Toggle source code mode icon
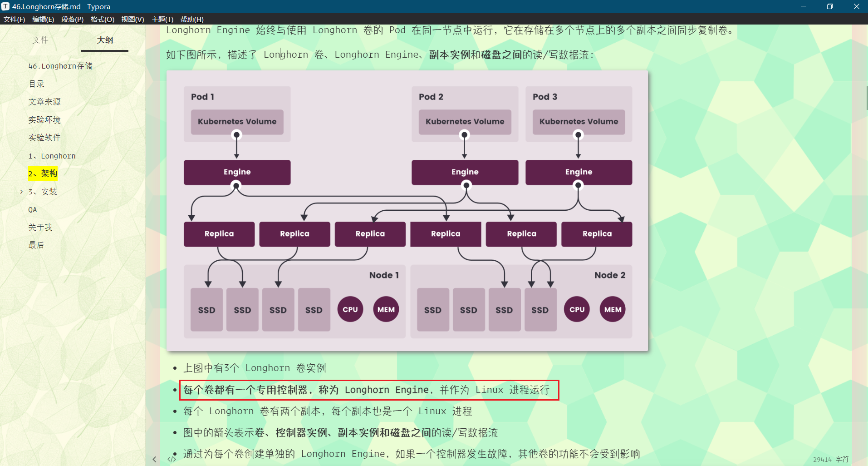 (x=172, y=459)
